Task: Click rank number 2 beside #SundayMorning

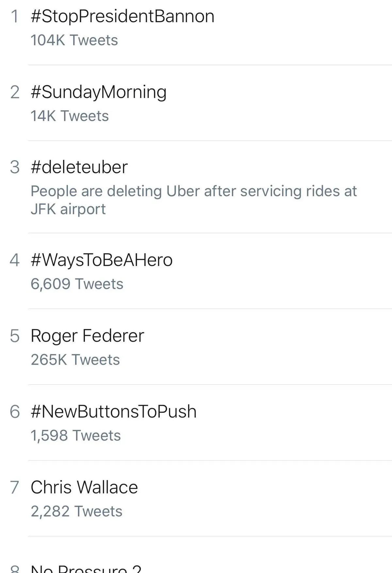Action: [x=15, y=92]
